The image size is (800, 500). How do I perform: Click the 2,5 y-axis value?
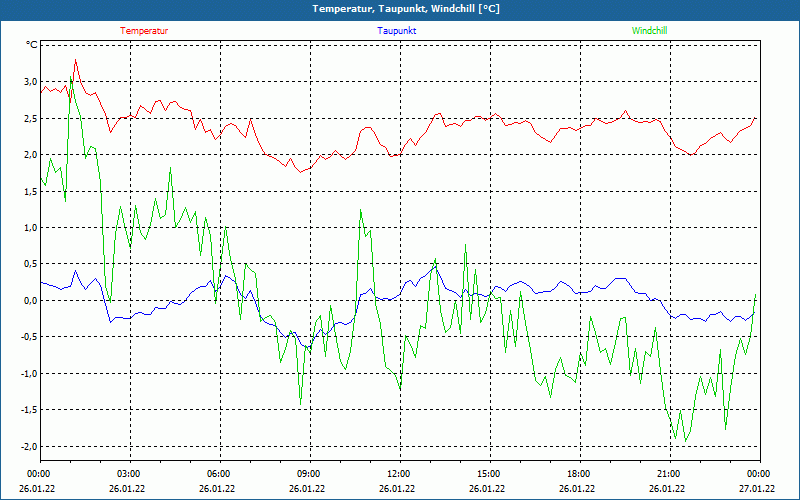[32, 118]
